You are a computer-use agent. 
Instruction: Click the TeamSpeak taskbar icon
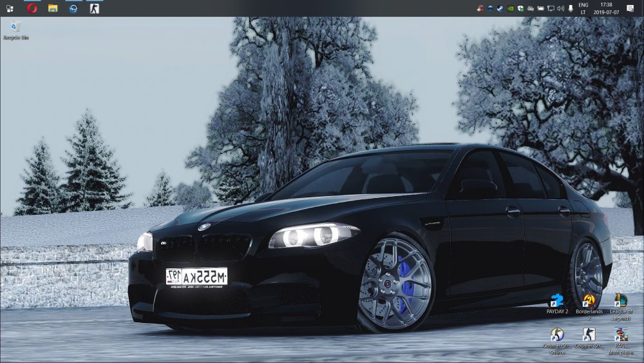[73, 8]
